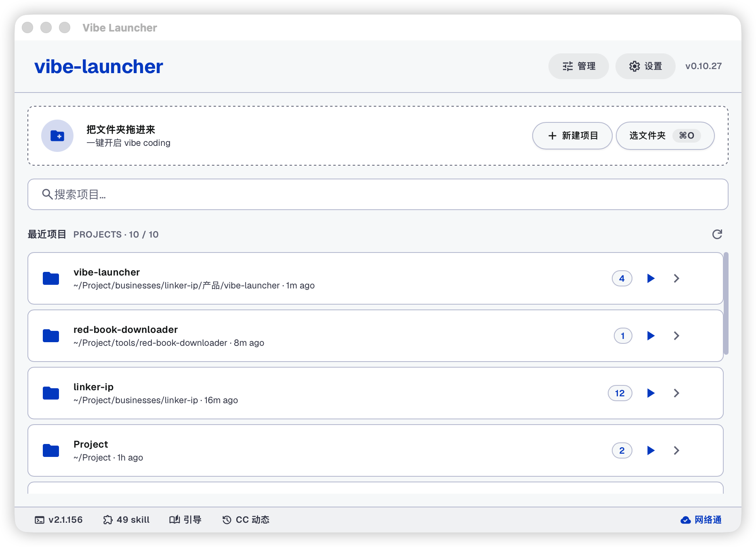Click the vibe-launcher folder icon

(x=51, y=278)
